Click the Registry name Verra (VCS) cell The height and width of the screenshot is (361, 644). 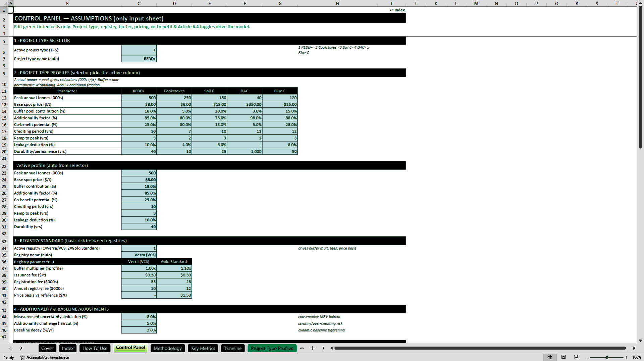tap(139, 255)
